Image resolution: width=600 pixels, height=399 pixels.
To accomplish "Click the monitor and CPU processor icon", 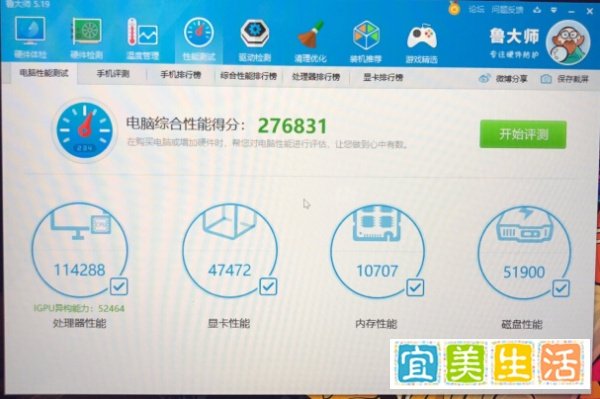I will [x=81, y=226].
